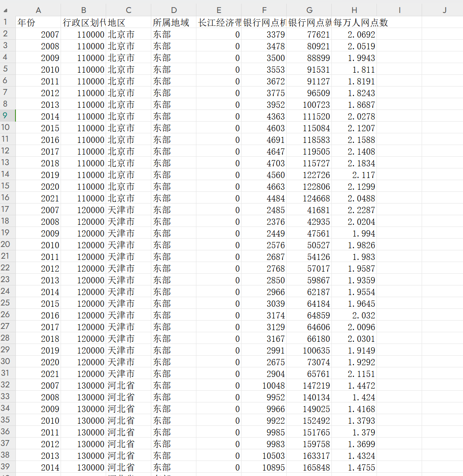463x476 pixels.
Task: Click cell with value 2.2287
Action: 354,210
